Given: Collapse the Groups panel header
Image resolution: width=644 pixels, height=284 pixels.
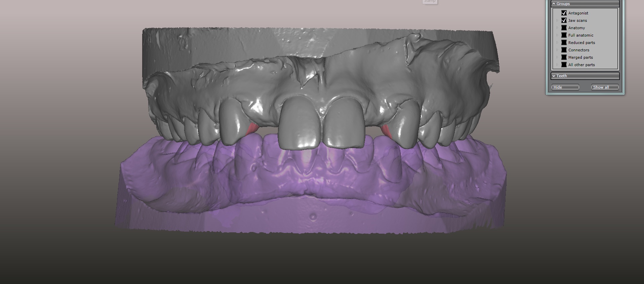Looking at the screenshot, I should [585, 4].
